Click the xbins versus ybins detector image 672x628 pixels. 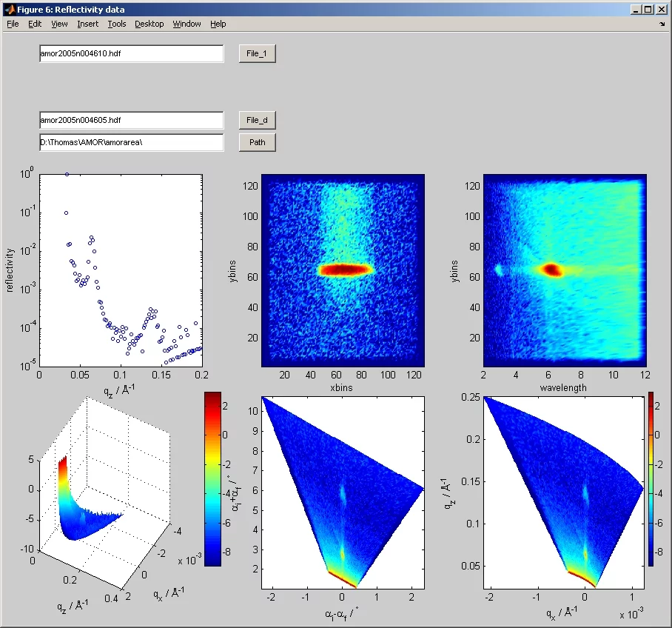click(x=343, y=270)
